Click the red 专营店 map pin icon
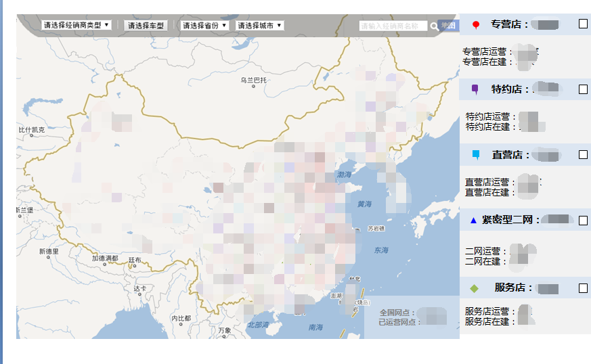Image resolution: width=591 pixels, height=364 pixels. click(476, 25)
